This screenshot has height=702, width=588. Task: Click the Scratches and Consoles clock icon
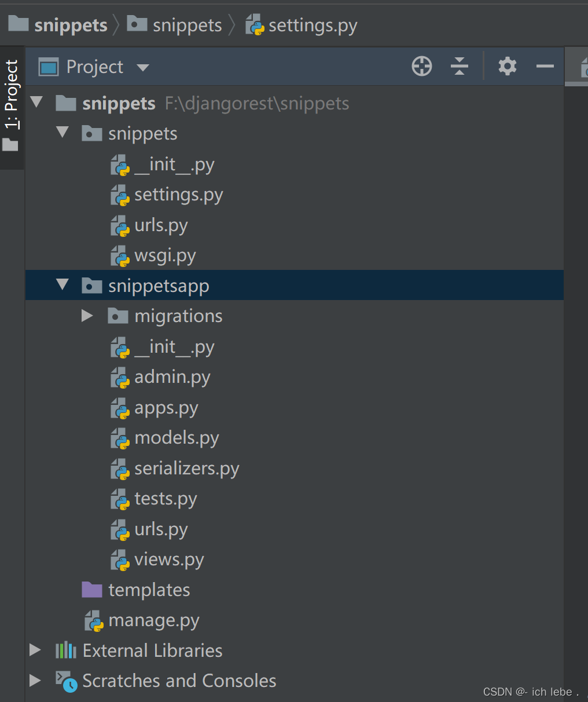(66, 681)
